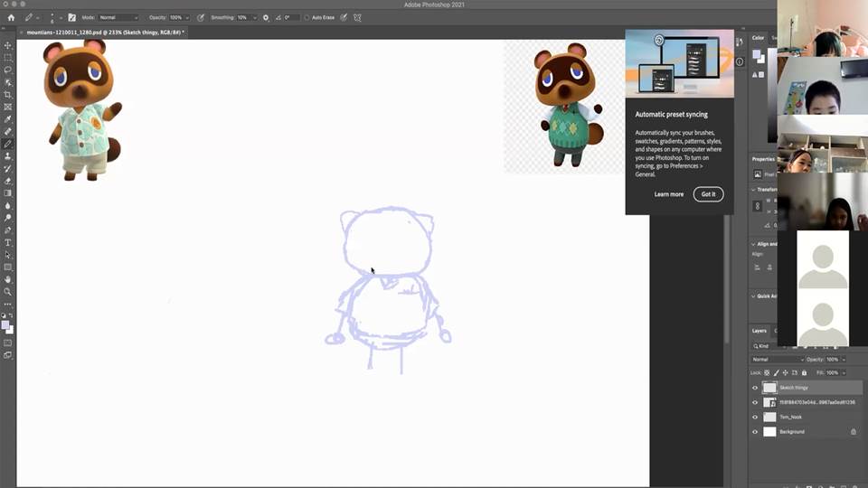The image size is (868, 488).
Task: Hide the Sketch thingy layer
Action: point(754,388)
